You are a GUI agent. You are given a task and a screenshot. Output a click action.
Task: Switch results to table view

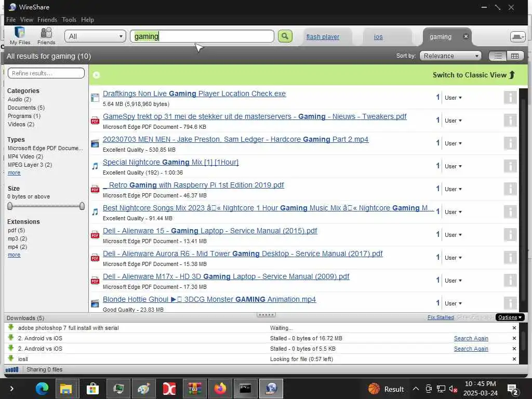point(515,56)
